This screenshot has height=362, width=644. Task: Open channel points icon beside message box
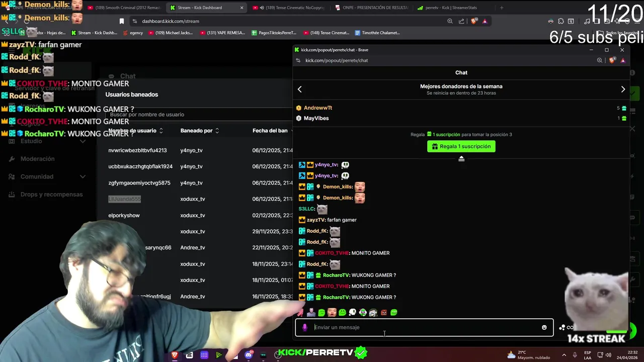[x=562, y=327]
